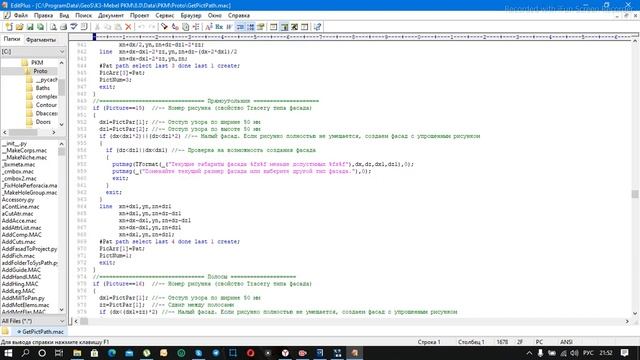Screen dimensions: 640x360
Task: Click editor horizontal scrollbar right arrow
Action: (x=627, y=321)
